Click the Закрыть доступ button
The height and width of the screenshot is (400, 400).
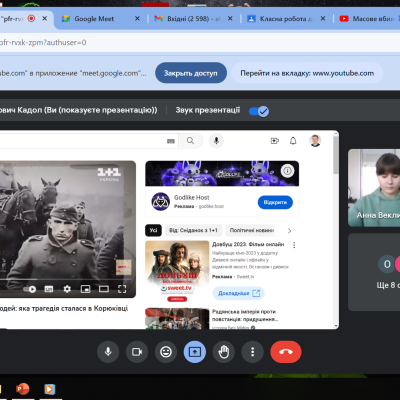191,73
